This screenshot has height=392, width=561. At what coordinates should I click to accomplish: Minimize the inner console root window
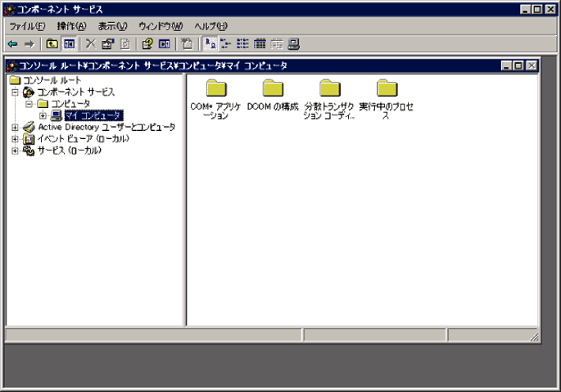coord(506,65)
